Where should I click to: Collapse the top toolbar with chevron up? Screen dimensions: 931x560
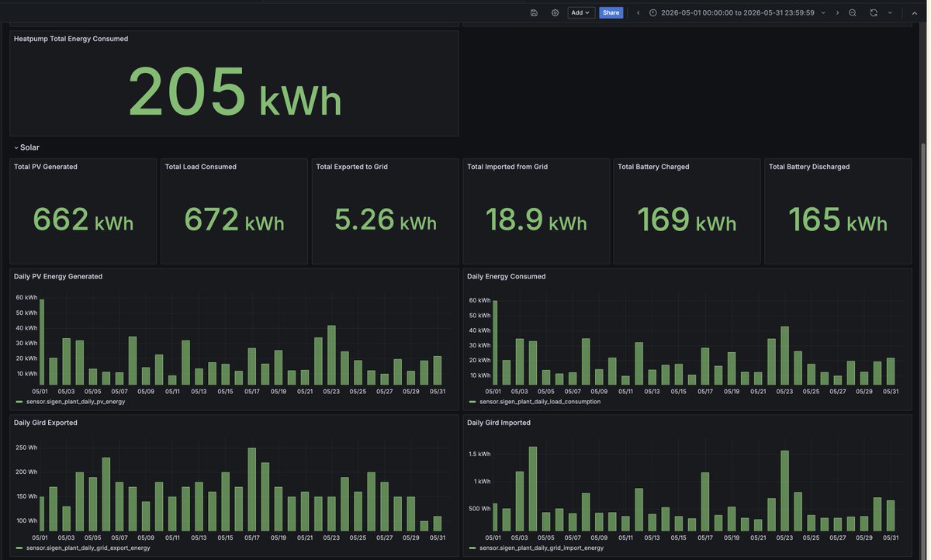pos(915,12)
